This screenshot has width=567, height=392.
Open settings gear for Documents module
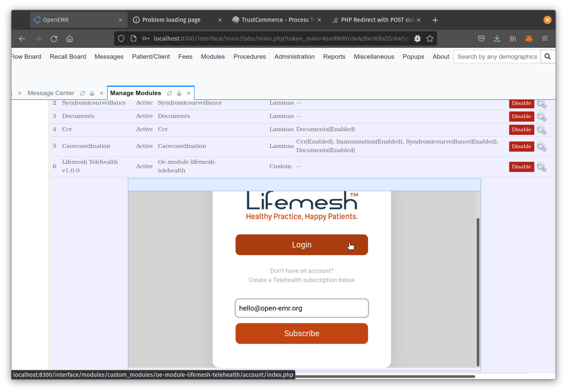point(541,117)
